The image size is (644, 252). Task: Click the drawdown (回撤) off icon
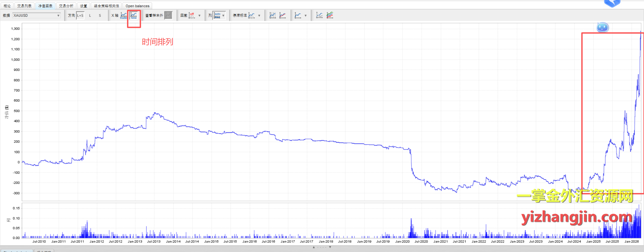coord(192,16)
